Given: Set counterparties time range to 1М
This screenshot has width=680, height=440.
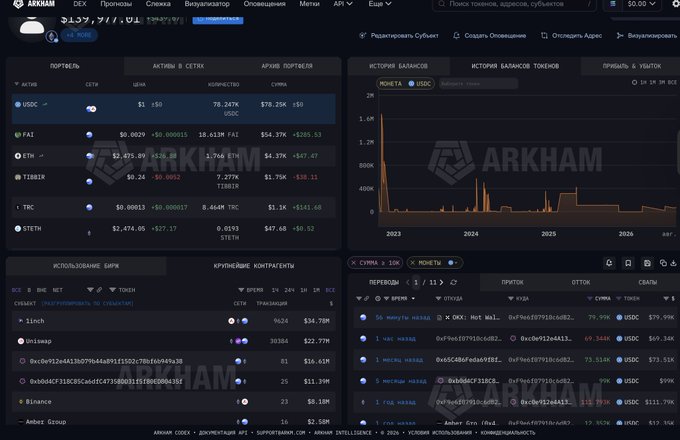Looking at the screenshot, I should 316,290.
